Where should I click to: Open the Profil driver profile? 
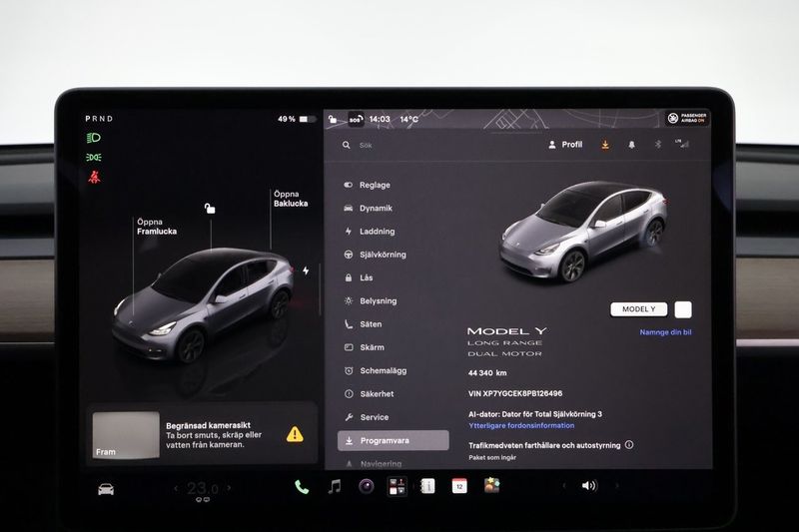pyautogui.click(x=565, y=145)
